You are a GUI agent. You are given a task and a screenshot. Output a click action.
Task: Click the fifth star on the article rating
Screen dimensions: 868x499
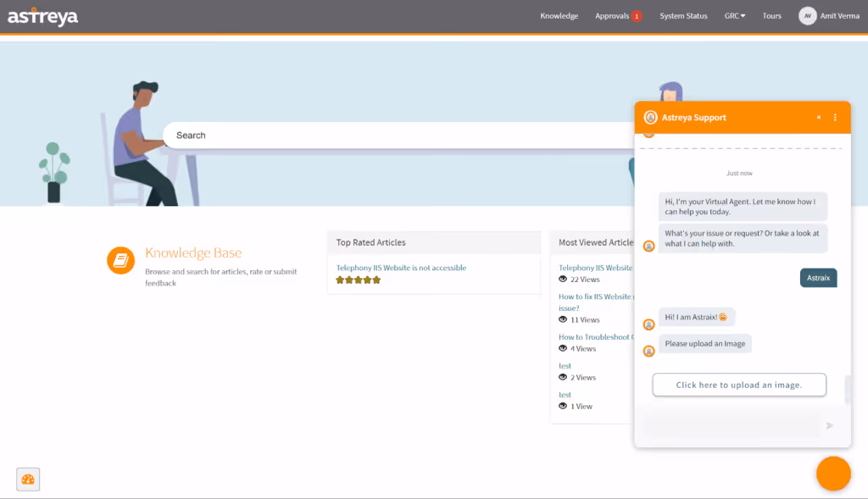[376, 279]
